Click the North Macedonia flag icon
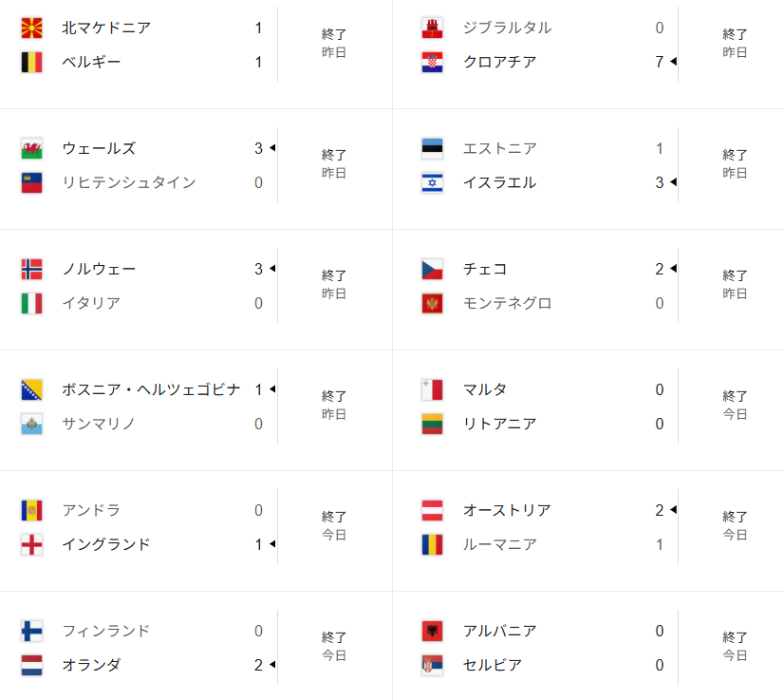 31,28
